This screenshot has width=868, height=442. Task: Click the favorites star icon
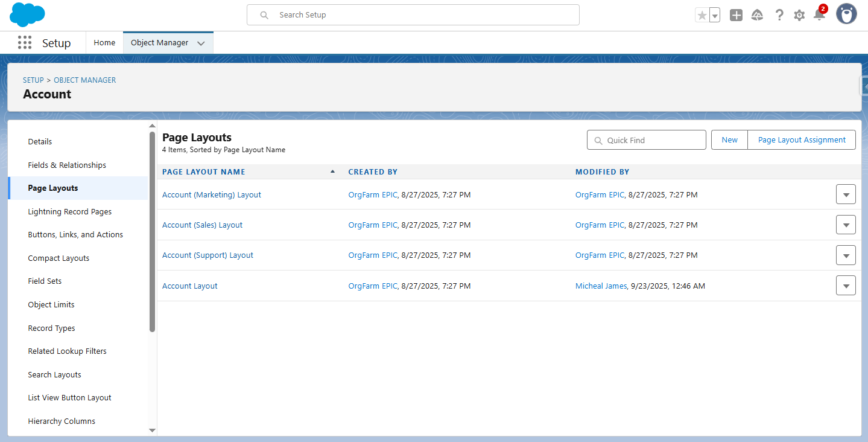(x=702, y=15)
